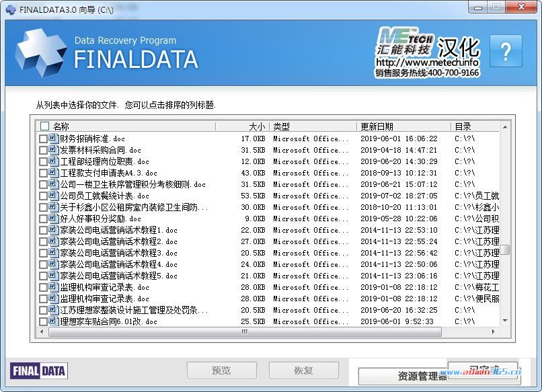Image resolution: width=542 pixels, height=392 pixels.
Task: Check the box for 家装公司电话营销话术教程5.doc
Action: click(43, 276)
